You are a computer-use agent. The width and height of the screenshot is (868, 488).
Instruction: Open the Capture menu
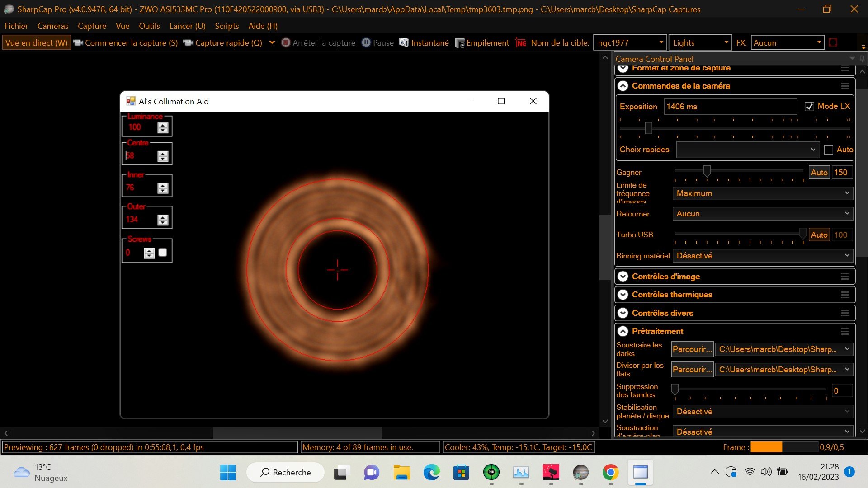92,26
